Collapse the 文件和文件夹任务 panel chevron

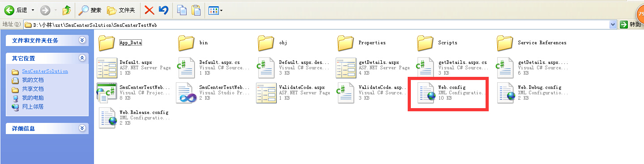pos(82,40)
